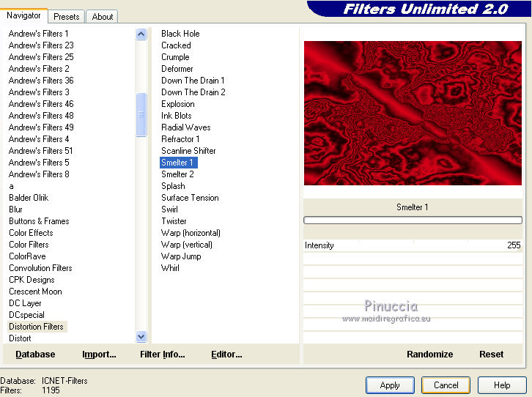The width and height of the screenshot is (532, 397).
Task: Select Andrew's Filters 8 category
Action: coord(39,174)
